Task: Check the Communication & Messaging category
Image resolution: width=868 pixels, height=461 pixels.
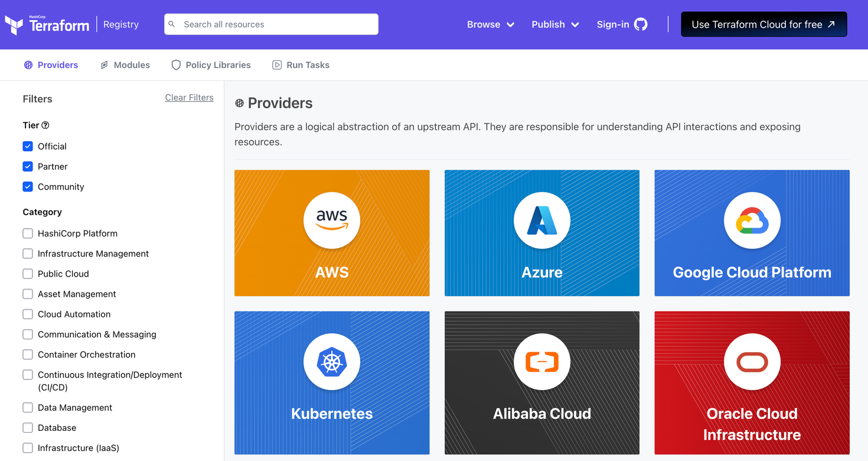Action: [28, 335]
